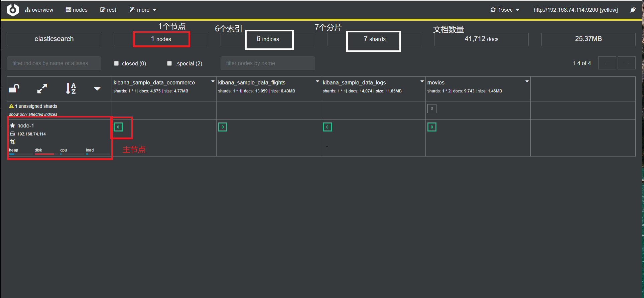This screenshot has width=644, height=298.
Task: Click the sort A-Z icon
Action: pyautogui.click(x=71, y=88)
